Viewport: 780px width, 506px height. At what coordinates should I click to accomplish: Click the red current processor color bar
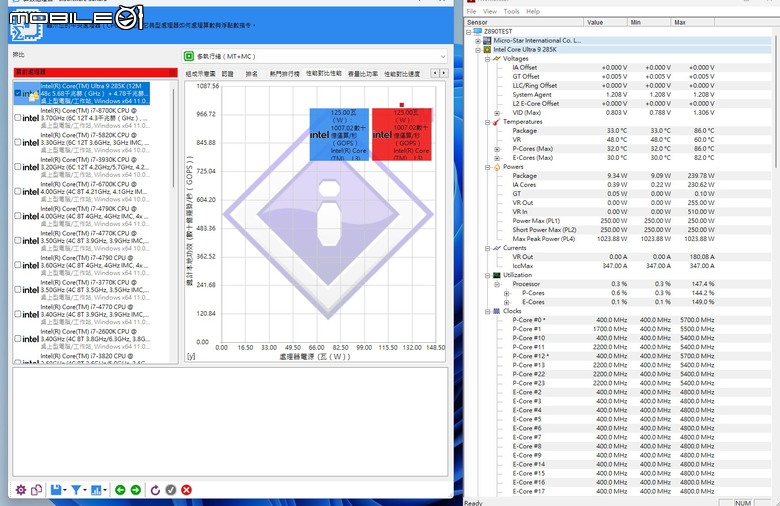[96, 72]
